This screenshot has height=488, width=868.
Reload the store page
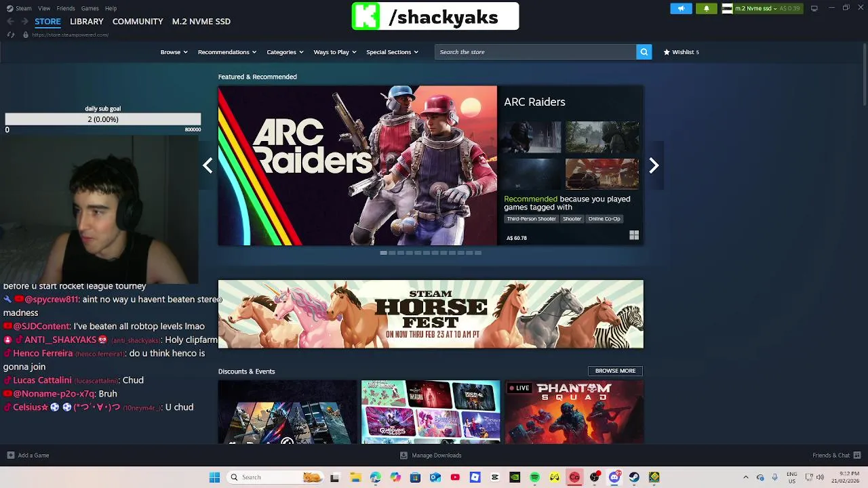point(11,35)
